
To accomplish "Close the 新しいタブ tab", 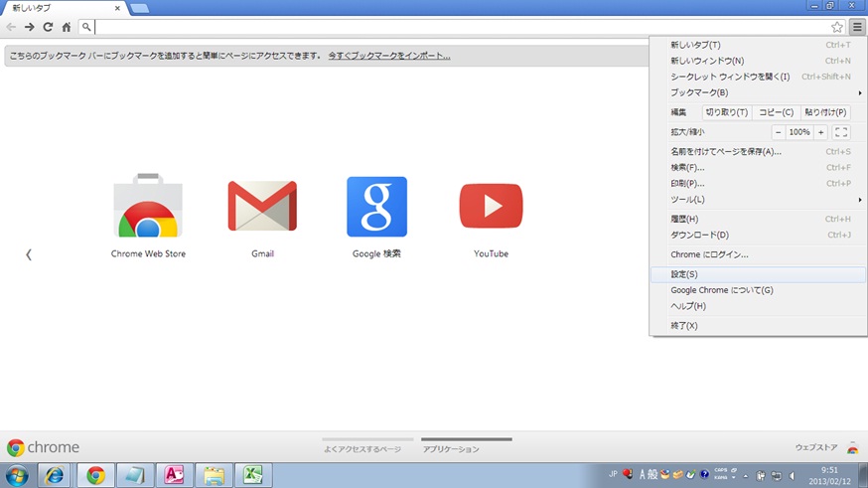I will 117,8.
